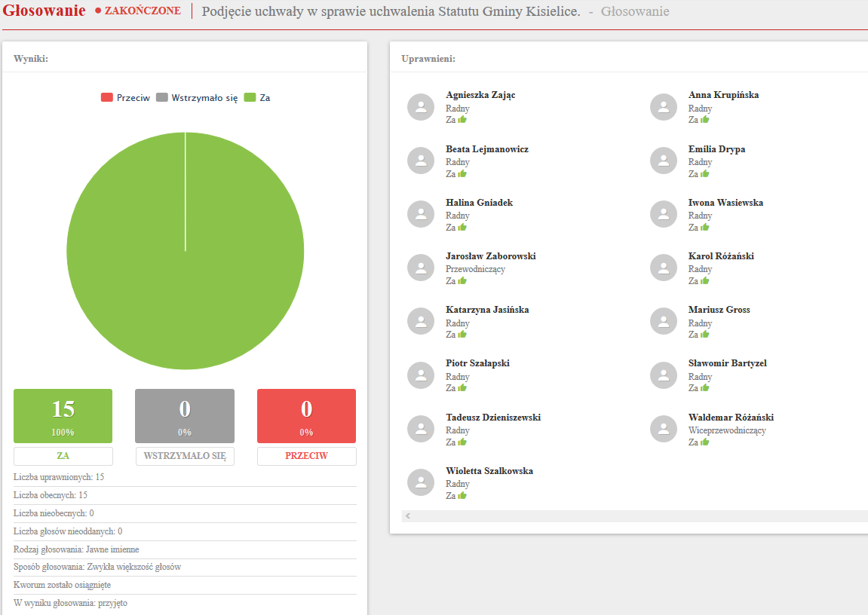
Task: Click the green pie chart
Action: (x=186, y=251)
